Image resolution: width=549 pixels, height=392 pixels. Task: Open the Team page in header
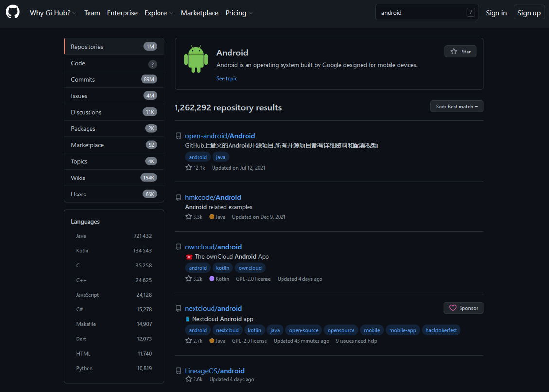click(x=92, y=13)
